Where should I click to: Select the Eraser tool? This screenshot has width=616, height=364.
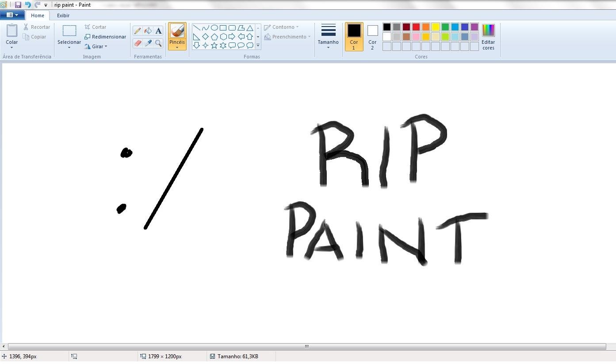tap(138, 43)
